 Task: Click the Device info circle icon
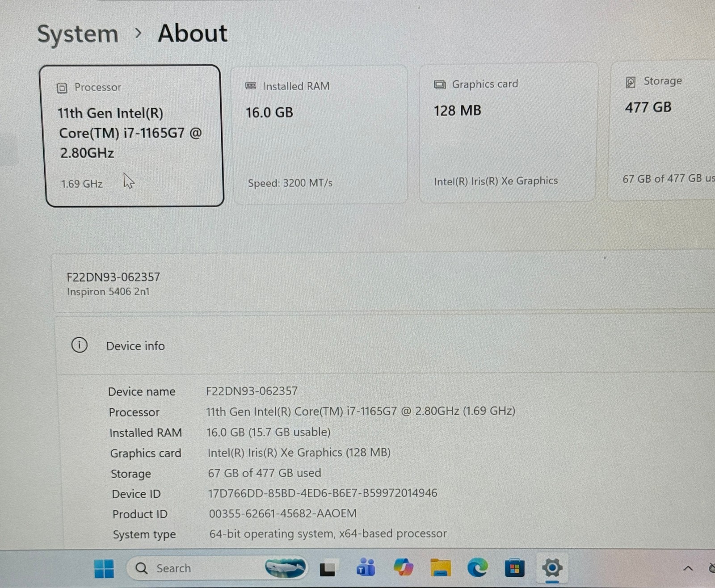pyautogui.click(x=80, y=345)
